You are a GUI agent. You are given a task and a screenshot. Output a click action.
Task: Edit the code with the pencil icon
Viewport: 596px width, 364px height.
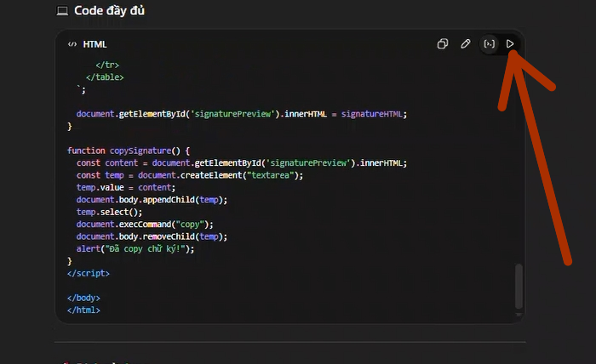[x=466, y=44]
